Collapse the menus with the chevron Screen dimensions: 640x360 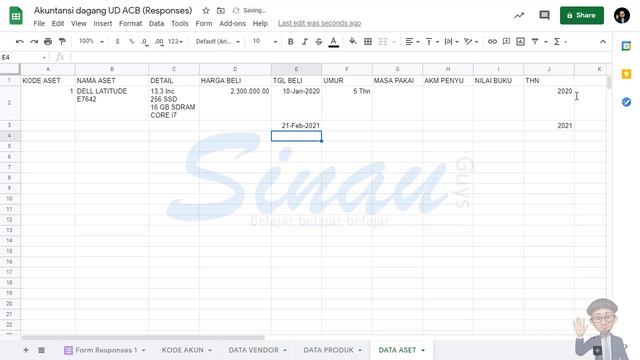(x=602, y=42)
